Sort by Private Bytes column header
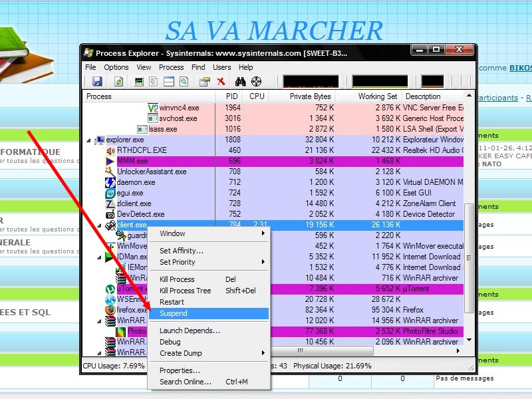Viewport: 532px width, 399px height. (303, 96)
